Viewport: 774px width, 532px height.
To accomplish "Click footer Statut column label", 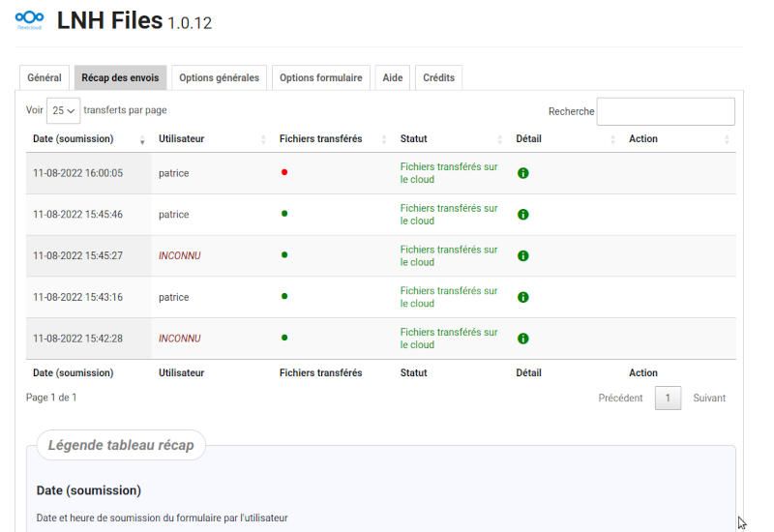I will point(414,373).
